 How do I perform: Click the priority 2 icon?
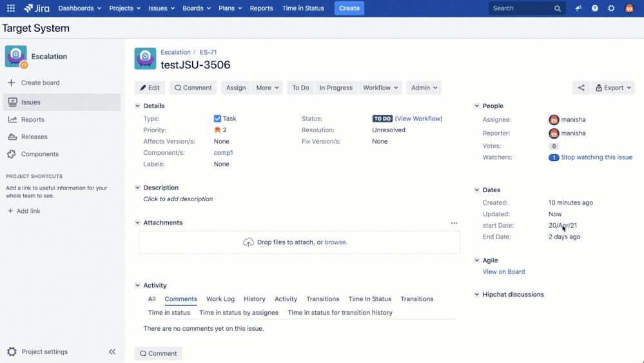(217, 130)
